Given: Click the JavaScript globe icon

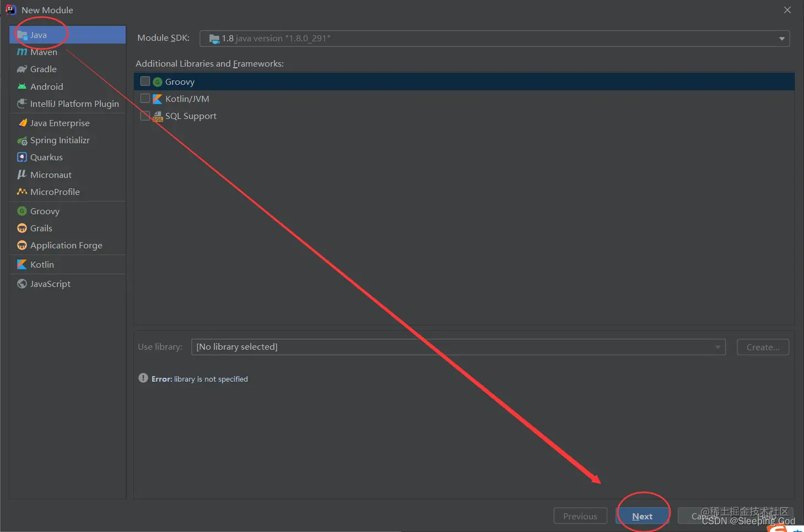Looking at the screenshot, I should pos(22,284).
